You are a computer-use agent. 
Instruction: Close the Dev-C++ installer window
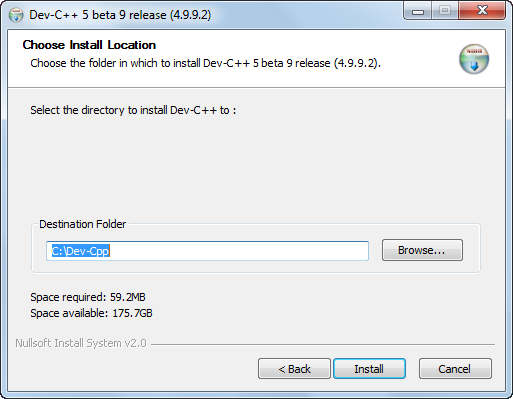tap(482, 11)
